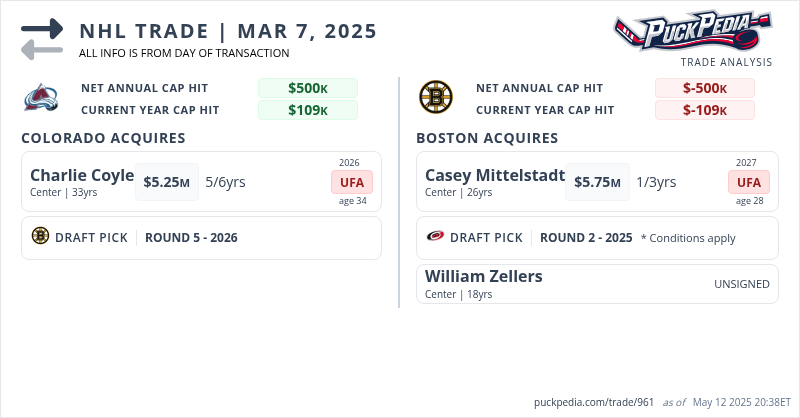Click the Colorado Avalanche logo
This screenshot has width=800, height=418.
(x=43, y=98)
